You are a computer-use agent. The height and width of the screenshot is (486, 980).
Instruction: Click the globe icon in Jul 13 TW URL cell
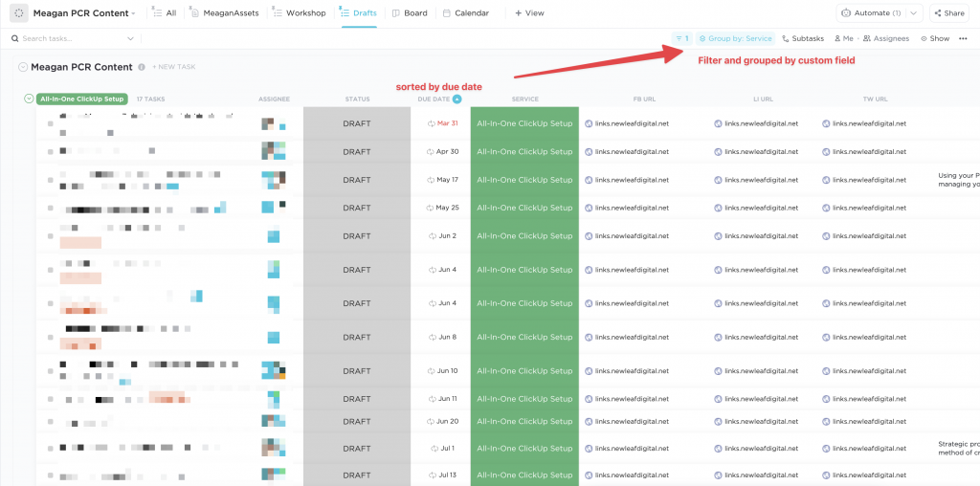tap(826, 475)
